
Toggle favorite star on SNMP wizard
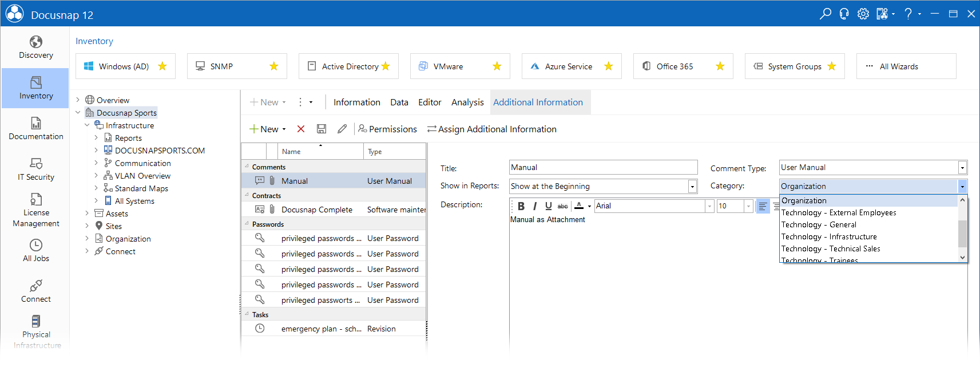tap(274, 66)
